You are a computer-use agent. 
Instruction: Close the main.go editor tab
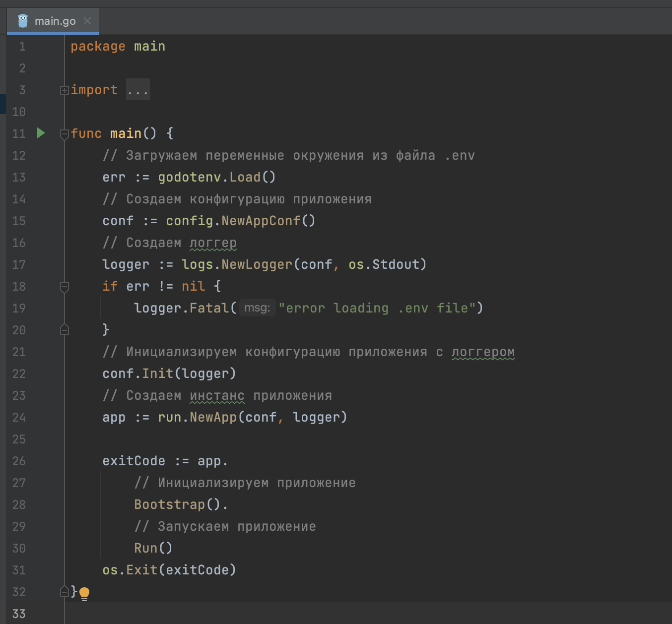[87, 21]
